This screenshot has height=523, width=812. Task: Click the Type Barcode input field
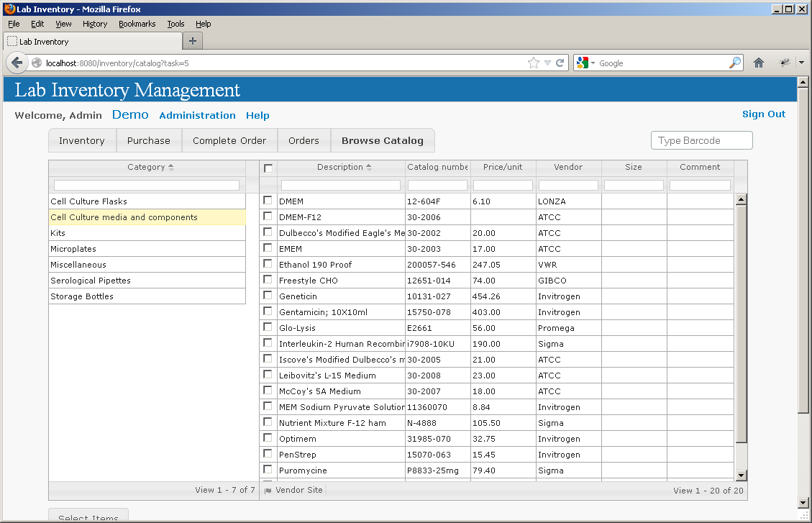point(701,141)
